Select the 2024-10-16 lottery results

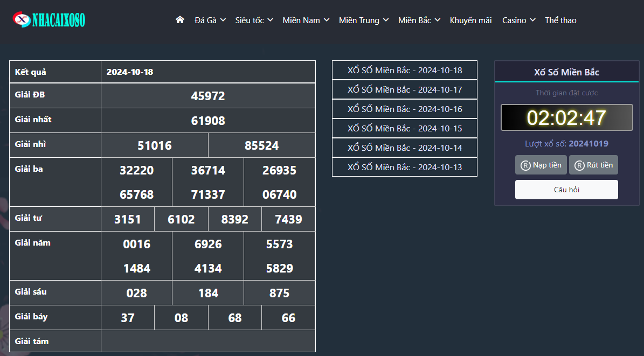405,109
